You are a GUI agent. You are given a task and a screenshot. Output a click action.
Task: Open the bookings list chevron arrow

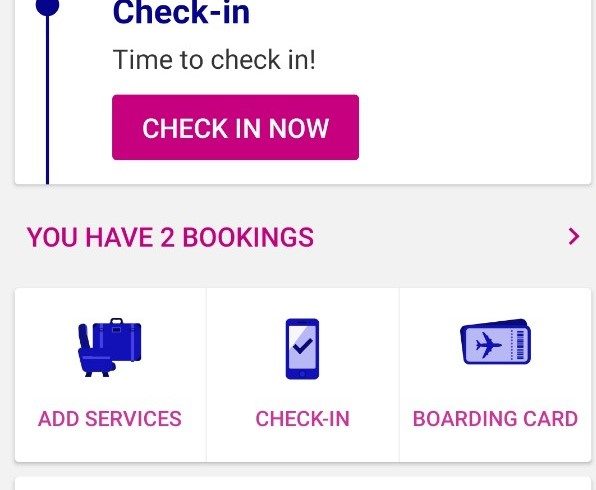(574, 237)
